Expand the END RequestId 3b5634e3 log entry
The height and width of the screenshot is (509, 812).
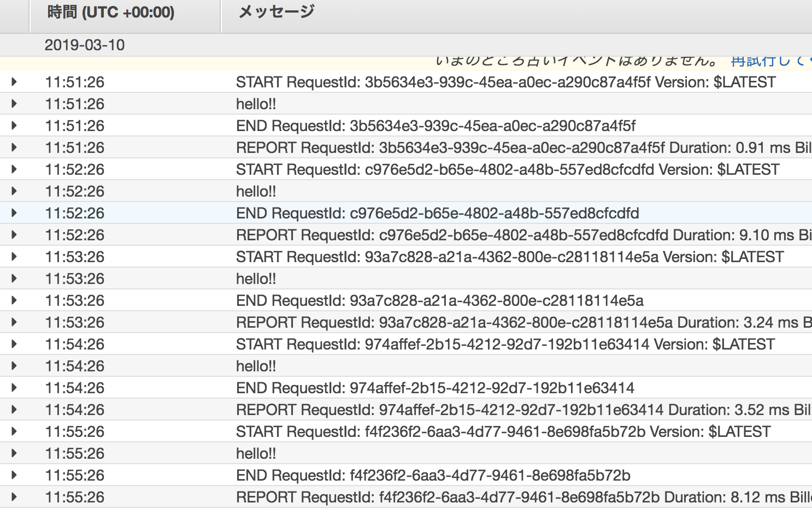tap(14, 126)
